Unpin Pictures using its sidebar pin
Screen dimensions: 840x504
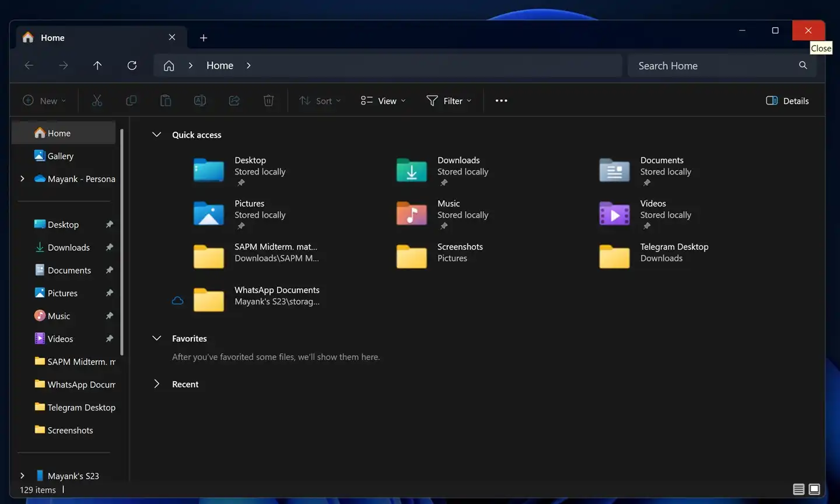pos(109,292)
